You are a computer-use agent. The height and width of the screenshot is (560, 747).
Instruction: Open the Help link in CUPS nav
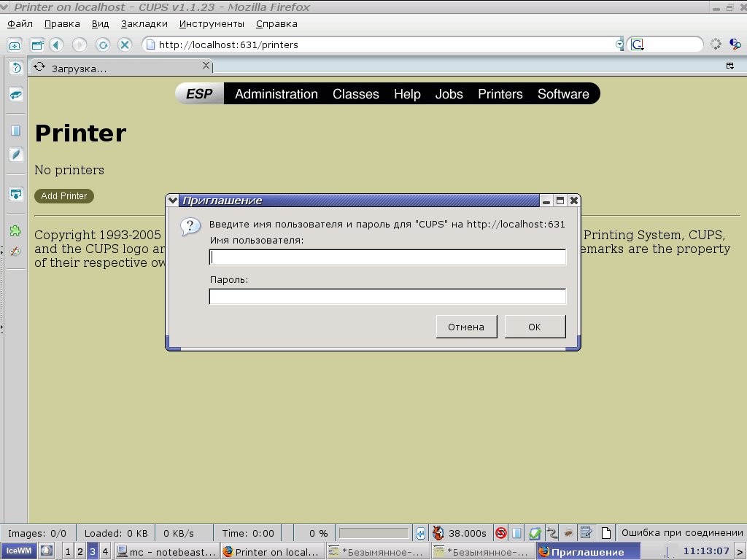coord(407,94)
